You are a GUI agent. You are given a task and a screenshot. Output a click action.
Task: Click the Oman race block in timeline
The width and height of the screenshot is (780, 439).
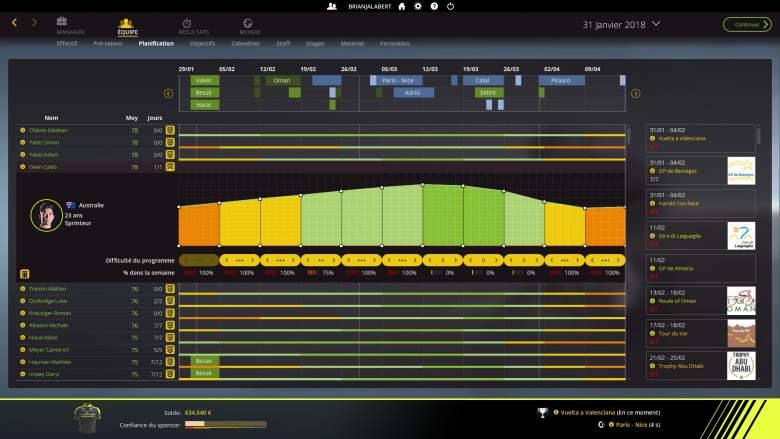pyautogui.click(x=282, y=80)
